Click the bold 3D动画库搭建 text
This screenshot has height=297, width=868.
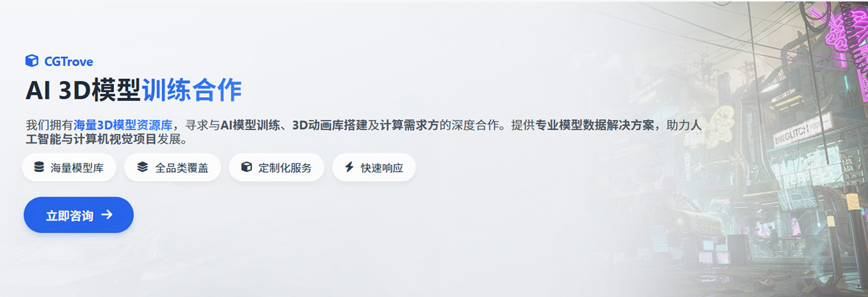330,125
